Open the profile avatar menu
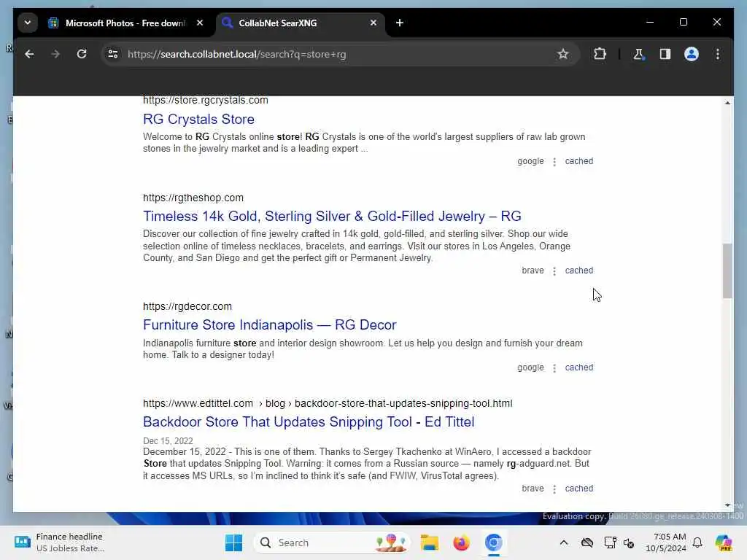 (692, 54)
